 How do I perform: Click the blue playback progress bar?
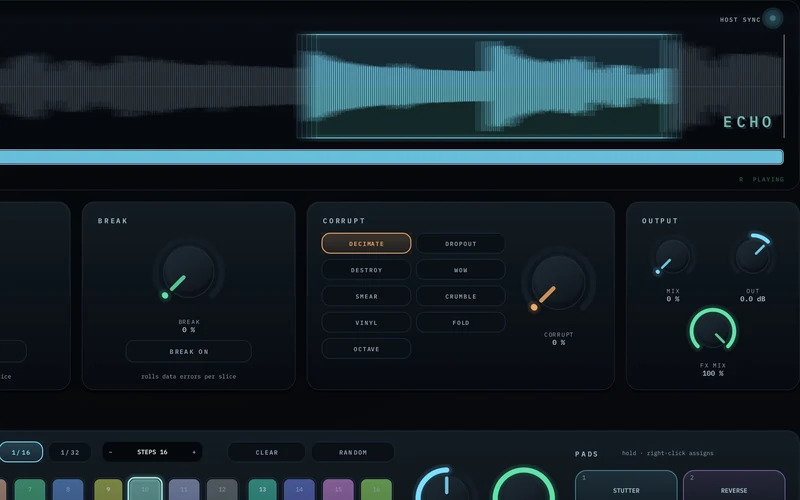click(391, 157)
